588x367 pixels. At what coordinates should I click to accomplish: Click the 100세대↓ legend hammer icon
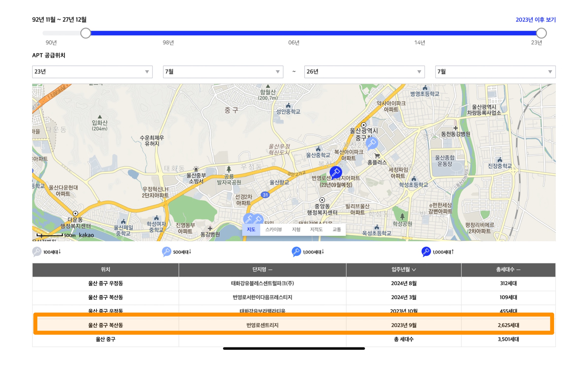(x=37, y=252)
